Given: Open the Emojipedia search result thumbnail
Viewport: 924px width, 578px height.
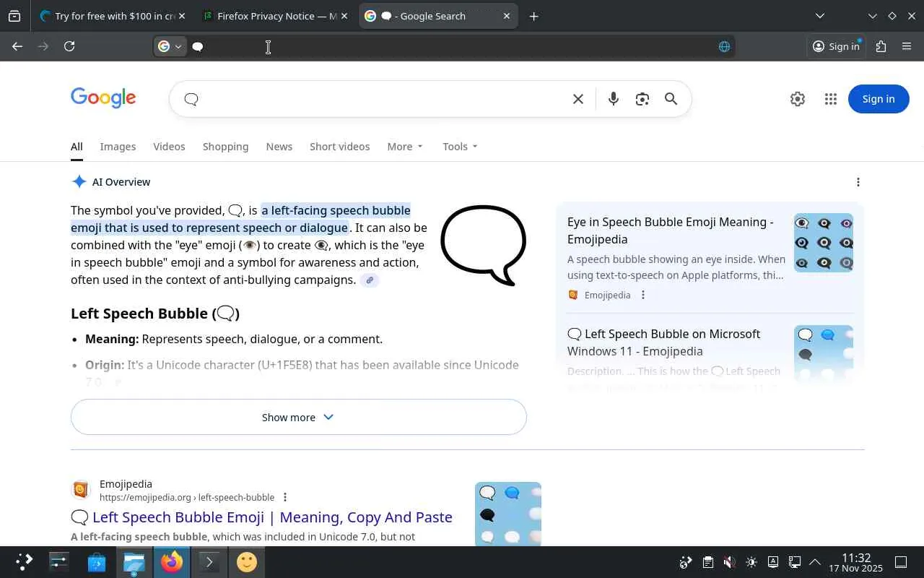Looking at the screenshot, I should tap(508, 514).
